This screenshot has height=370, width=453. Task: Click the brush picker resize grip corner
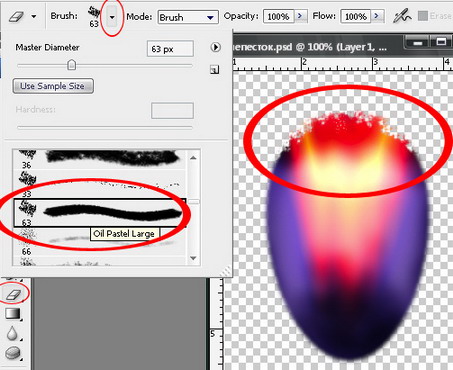click(227, 271)
